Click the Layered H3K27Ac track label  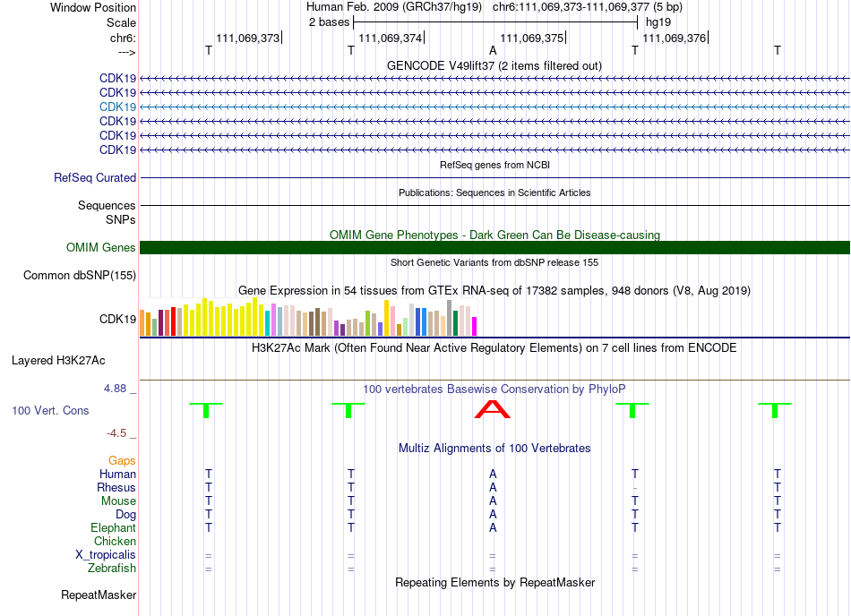[58, 360]
